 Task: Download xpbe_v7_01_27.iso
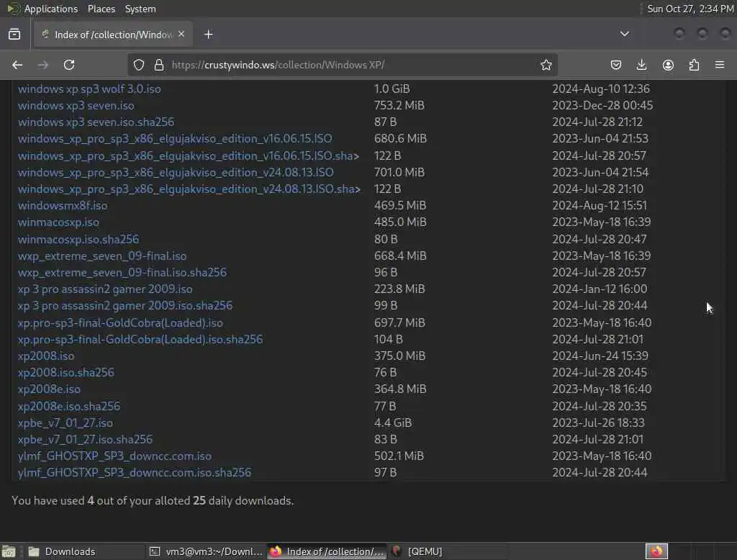tap(65, 423)
